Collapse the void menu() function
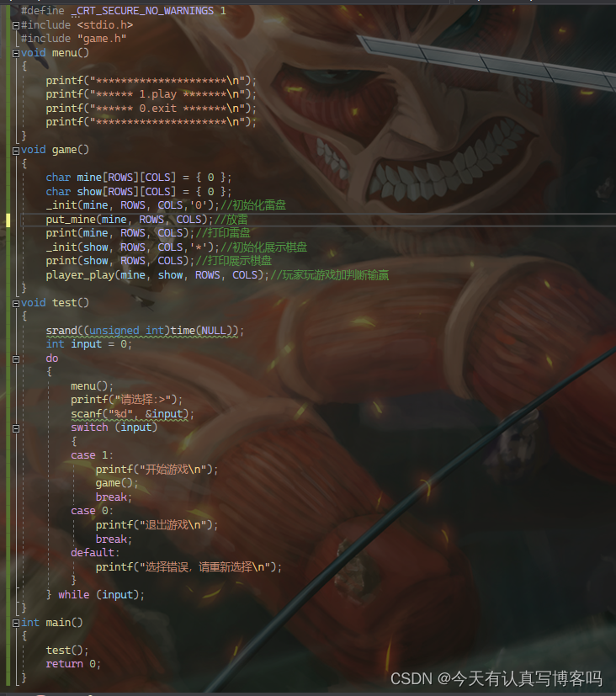 point(16,53)
